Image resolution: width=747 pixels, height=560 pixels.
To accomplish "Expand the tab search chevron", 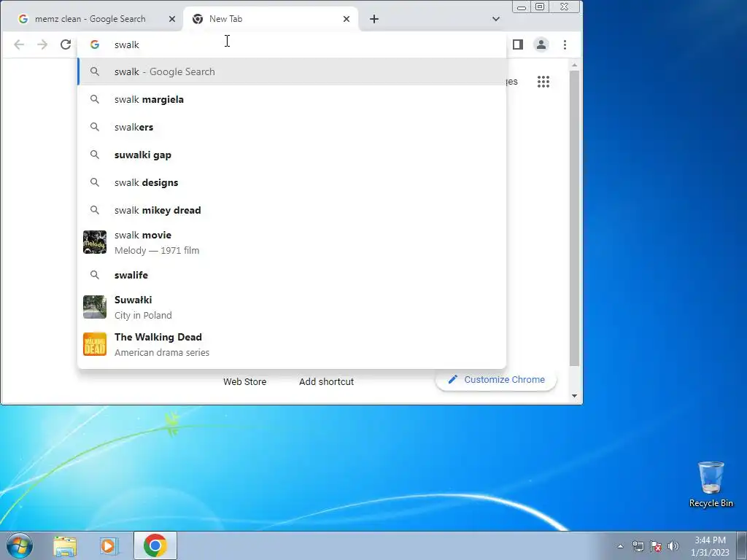I will coord(496,18).
